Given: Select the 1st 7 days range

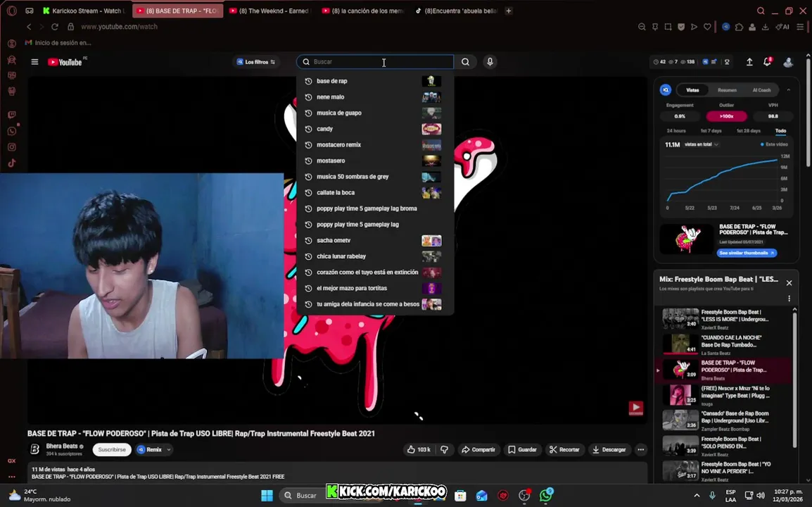Looking at the screenshot, I should point(711,131).
